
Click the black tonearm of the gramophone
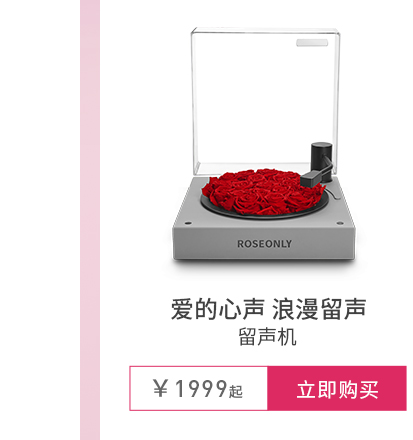(x=317, y=173)
